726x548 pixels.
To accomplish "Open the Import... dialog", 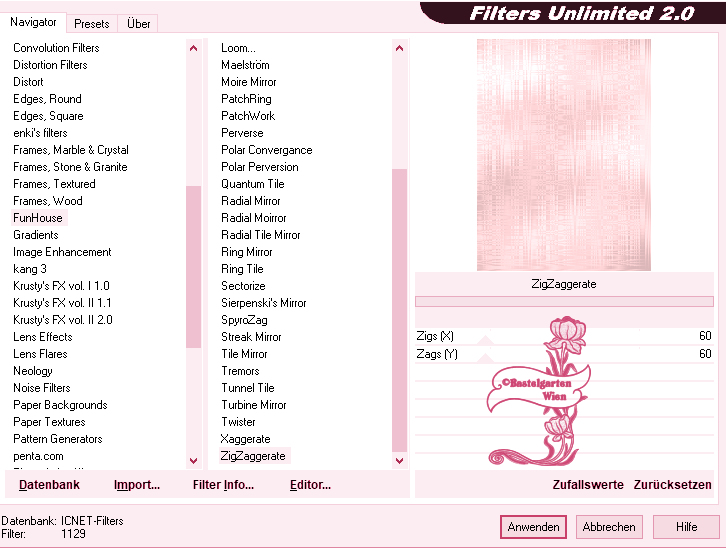I will [x=137, y=485].
